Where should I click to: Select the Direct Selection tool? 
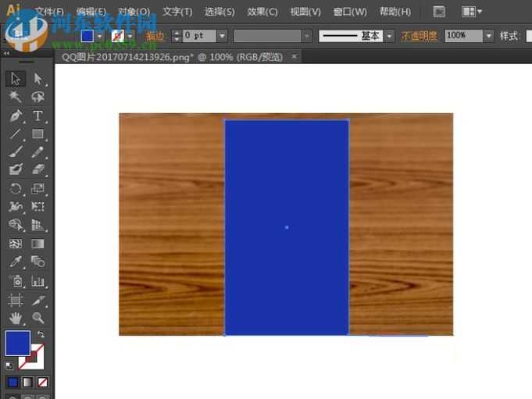point(37,79)
